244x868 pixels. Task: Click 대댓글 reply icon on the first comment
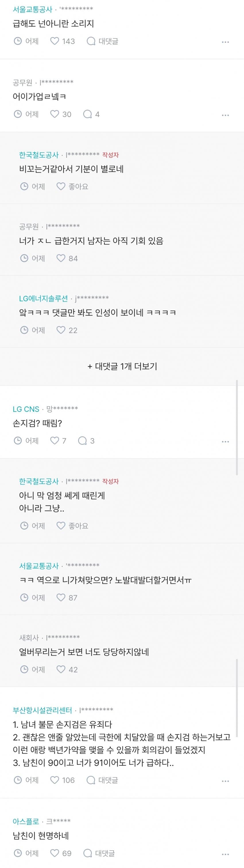point(103,41)
